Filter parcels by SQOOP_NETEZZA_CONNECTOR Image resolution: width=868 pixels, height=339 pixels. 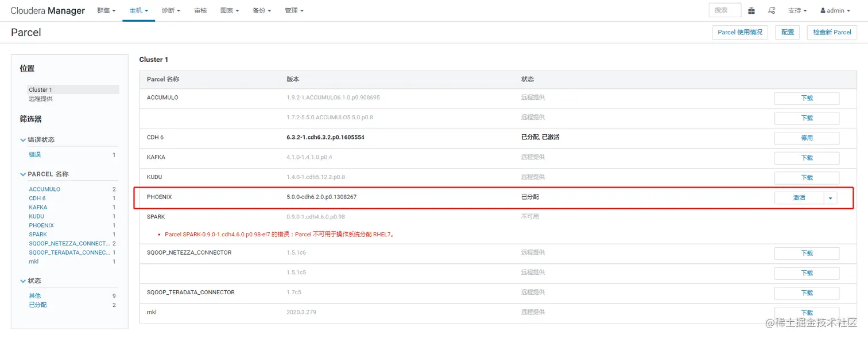(x=69, y=244)
